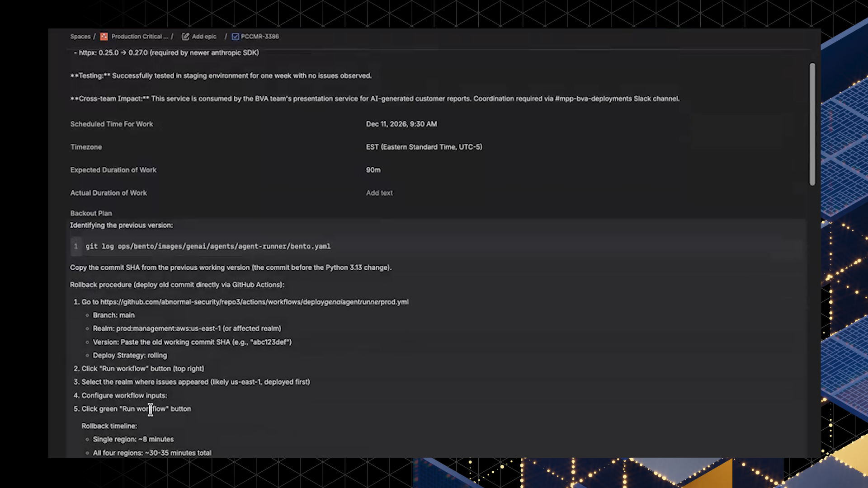Click 'Rollback timeline:' heading text
This screenshot has height=488, width=868.
pyautogui.click(x=109, y=426)
